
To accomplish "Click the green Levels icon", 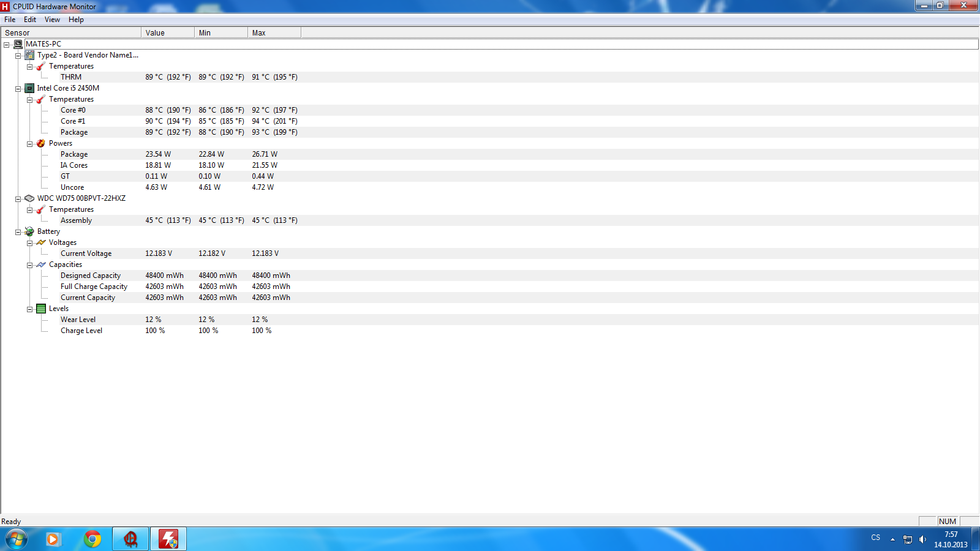I will [x=41, y=309].
